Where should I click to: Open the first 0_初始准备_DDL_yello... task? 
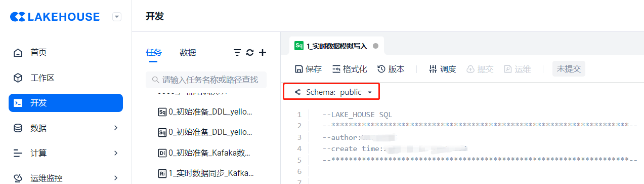pos(205,112)
